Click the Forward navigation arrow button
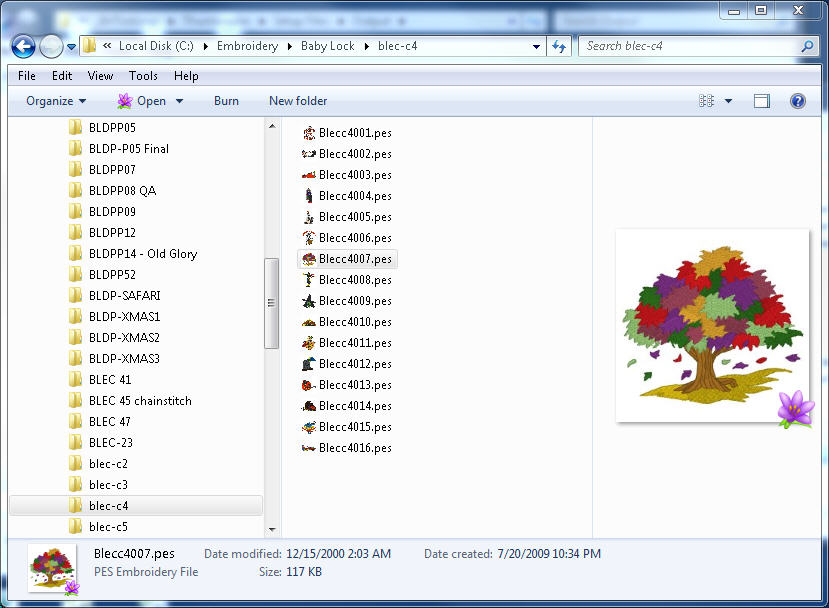 click(50, 46)
